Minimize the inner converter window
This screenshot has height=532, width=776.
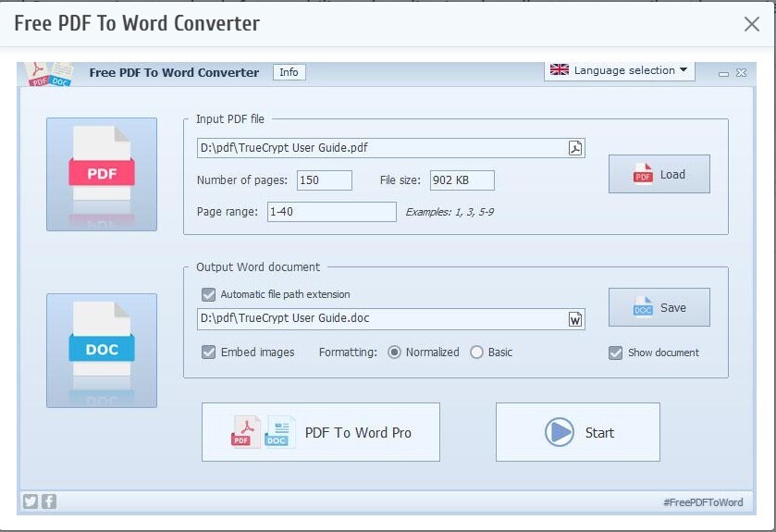pyautogui.click(x=723, y=73)
